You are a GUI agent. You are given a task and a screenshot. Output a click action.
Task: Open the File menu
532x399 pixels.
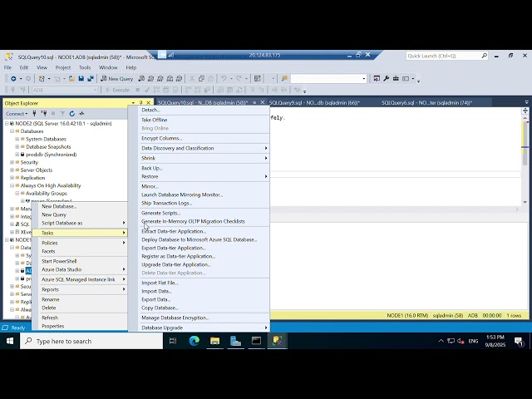point(7,67)
